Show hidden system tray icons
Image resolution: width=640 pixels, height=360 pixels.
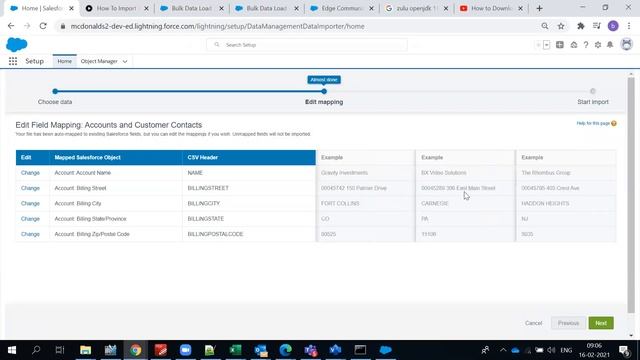pos(503,350)
